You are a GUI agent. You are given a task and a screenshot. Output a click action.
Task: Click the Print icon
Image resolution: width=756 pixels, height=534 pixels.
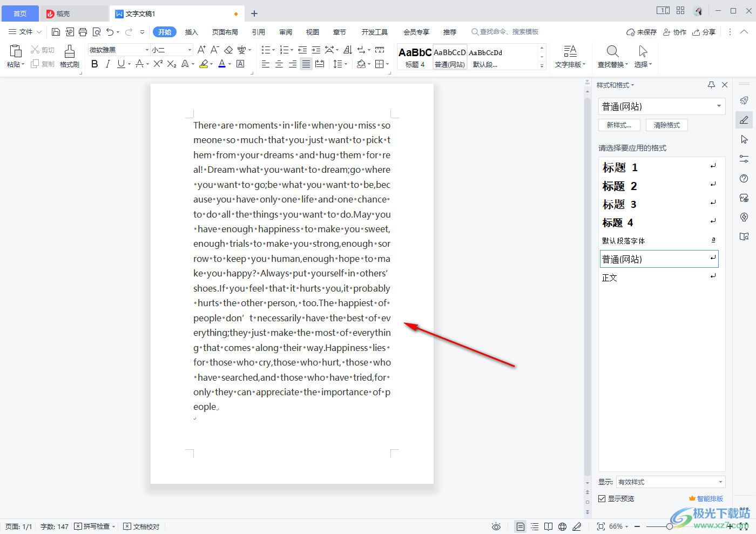[83, 32]
